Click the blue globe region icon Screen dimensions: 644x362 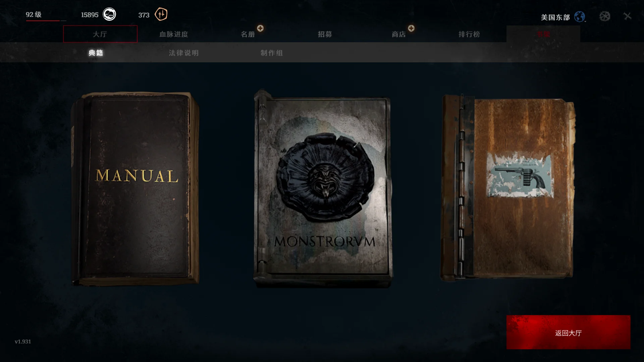(579, 16)
